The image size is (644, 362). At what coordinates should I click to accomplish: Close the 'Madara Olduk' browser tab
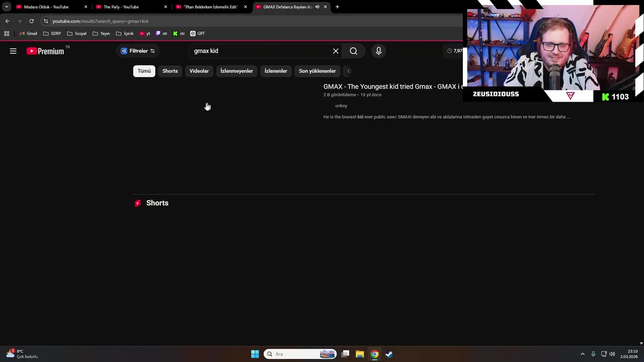[x=86, y=7]
